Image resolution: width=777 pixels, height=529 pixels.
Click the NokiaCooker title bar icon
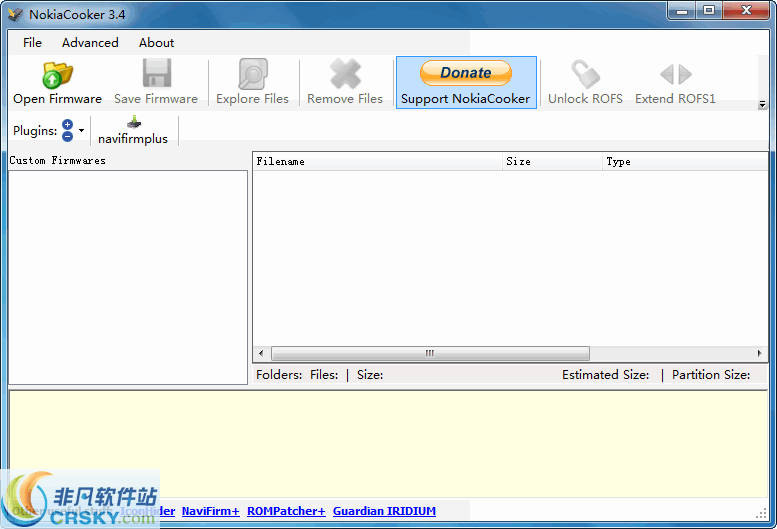coord(15,14)
